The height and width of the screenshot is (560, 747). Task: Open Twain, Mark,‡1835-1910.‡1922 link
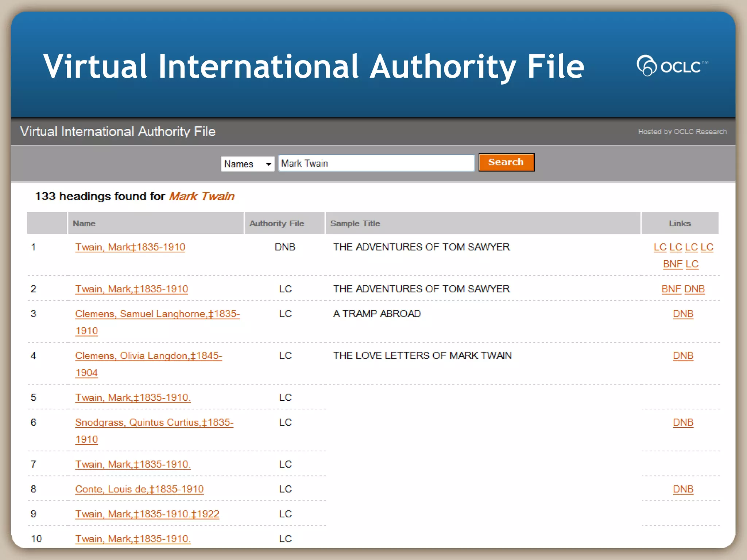pos(147,514)
